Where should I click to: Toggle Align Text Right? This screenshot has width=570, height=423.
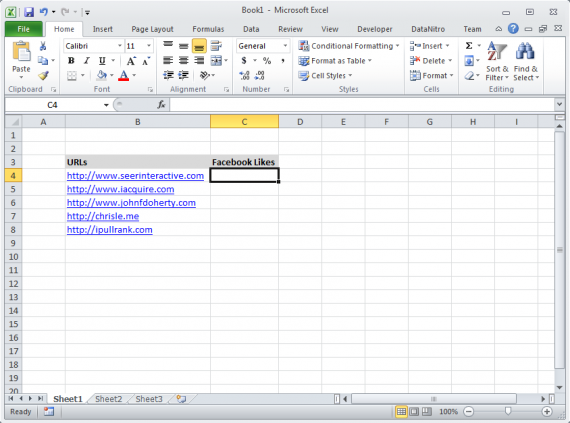tap(199, 61)
